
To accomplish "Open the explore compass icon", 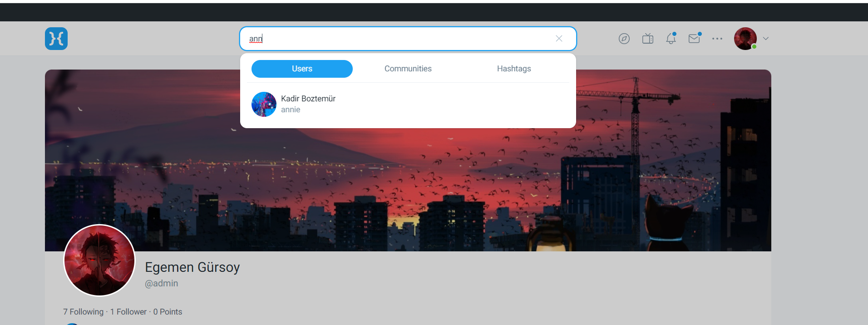I will coord(624,39).
